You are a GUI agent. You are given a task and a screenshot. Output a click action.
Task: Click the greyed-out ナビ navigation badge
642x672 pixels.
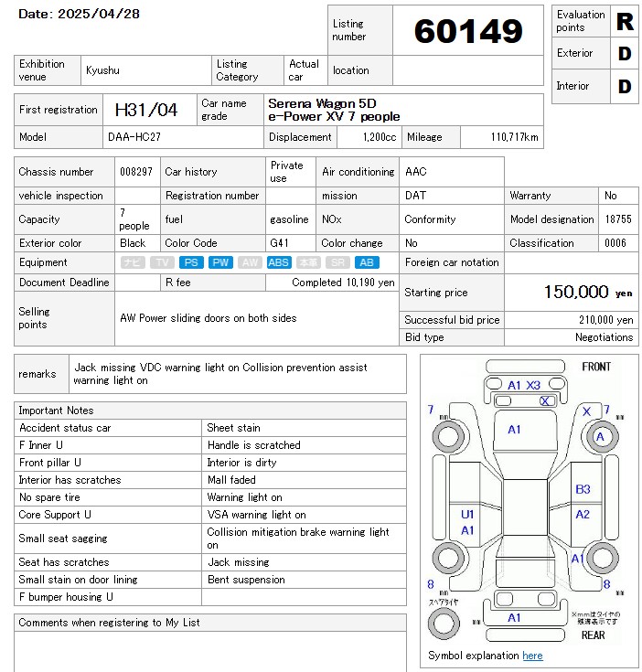pos(133,262)
